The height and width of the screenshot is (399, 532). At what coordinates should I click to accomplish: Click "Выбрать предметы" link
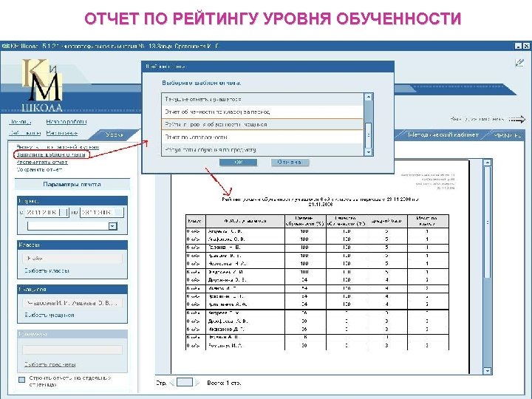[x=50, y=364]
